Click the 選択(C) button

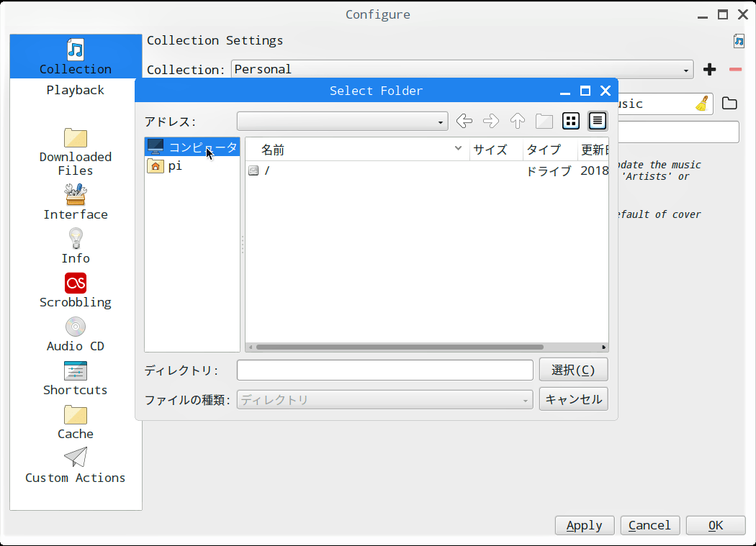(x=573, y=370)
